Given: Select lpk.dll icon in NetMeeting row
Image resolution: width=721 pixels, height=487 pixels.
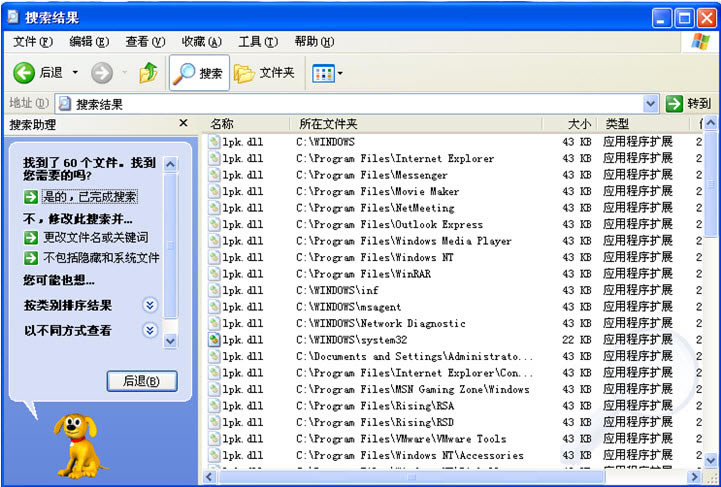Looking at the screenshot, I should click(214, 208).
